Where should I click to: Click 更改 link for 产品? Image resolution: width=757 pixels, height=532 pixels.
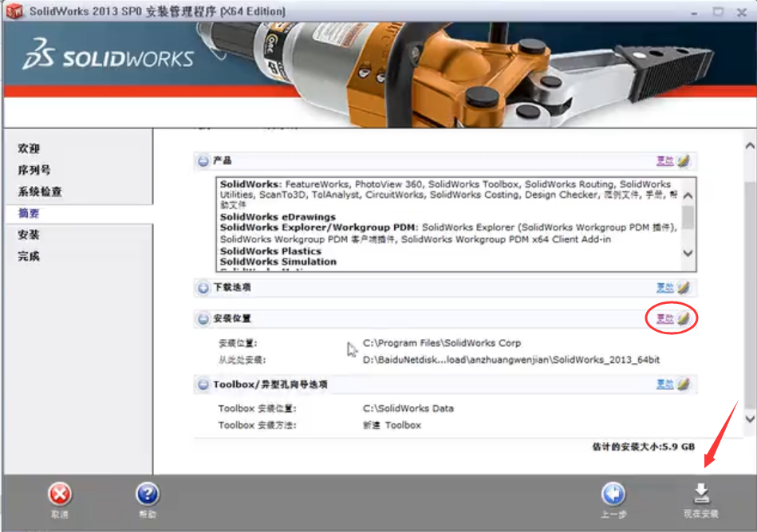tap(664, 161)
